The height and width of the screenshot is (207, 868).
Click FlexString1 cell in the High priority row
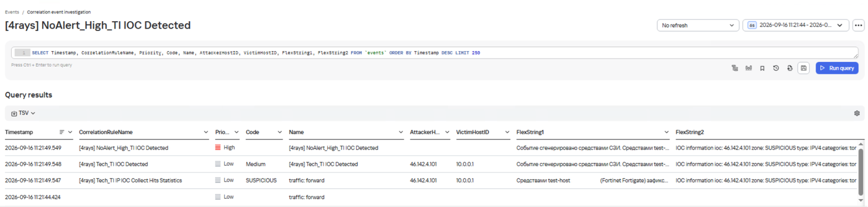coord(593,148)
